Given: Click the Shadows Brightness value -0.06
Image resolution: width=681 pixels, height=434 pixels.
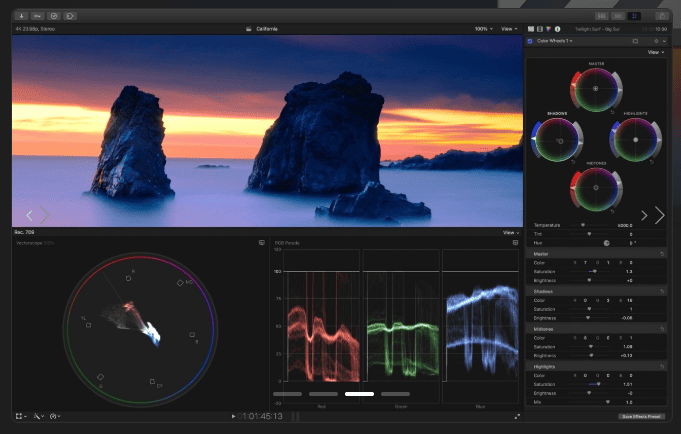Looking at the screenshot, I should [626, 318].
